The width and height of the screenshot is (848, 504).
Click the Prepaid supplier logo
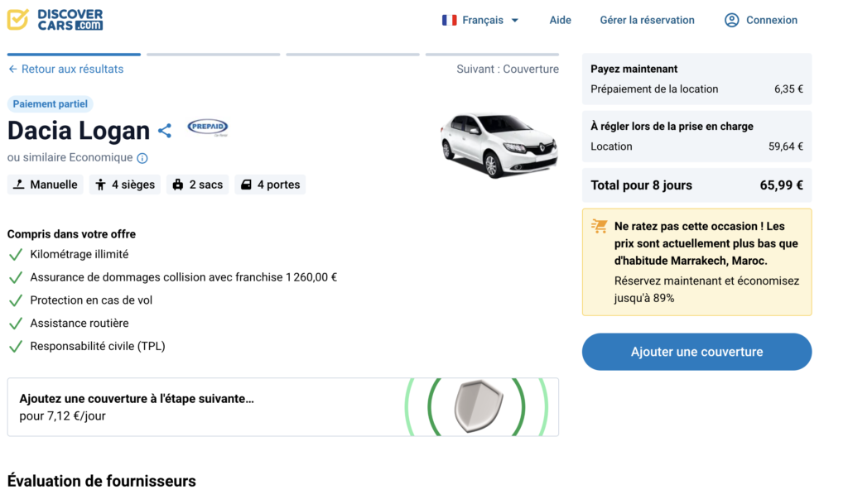point(207,127)
